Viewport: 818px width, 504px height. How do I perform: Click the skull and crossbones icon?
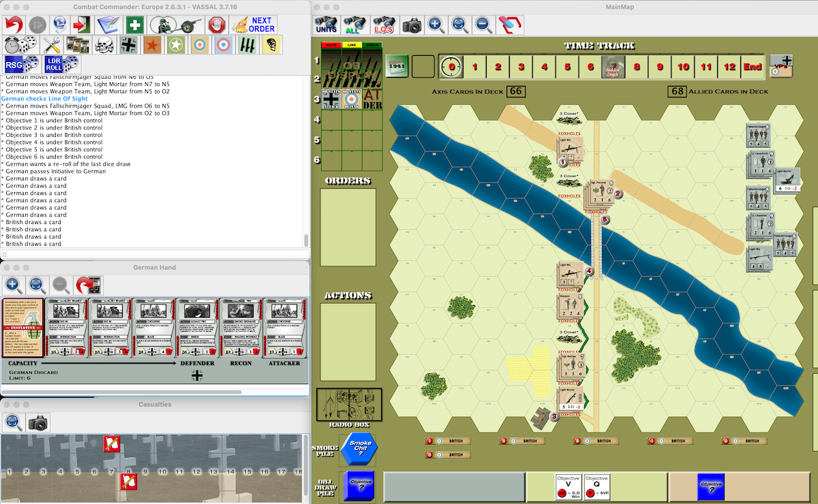[x=103, y=45]
